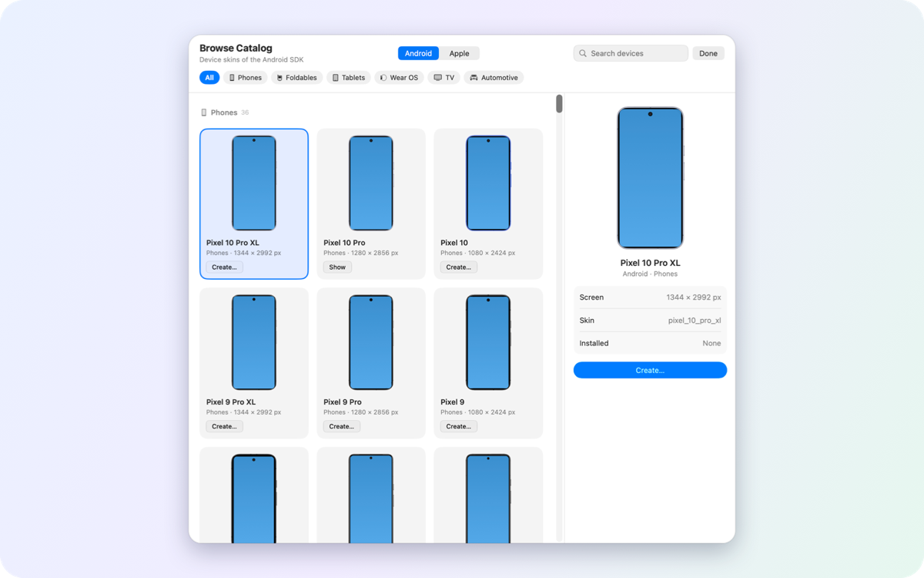Image resolution: width=924 pixels, height=578 pixels.
Task: Click the Done button
Action: pyautogui.click(x=708, y=53)
